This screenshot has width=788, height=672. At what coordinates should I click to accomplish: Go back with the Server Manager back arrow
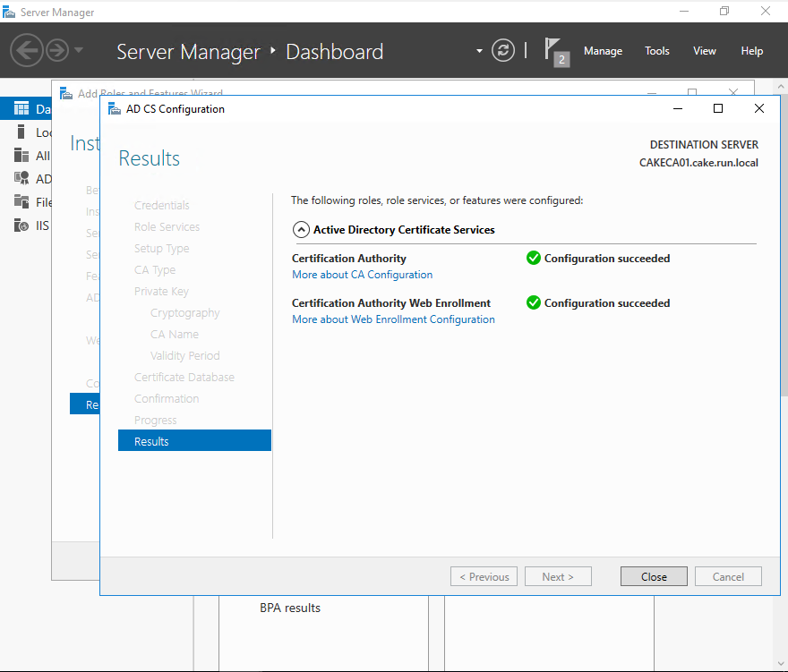coord(26,50)
